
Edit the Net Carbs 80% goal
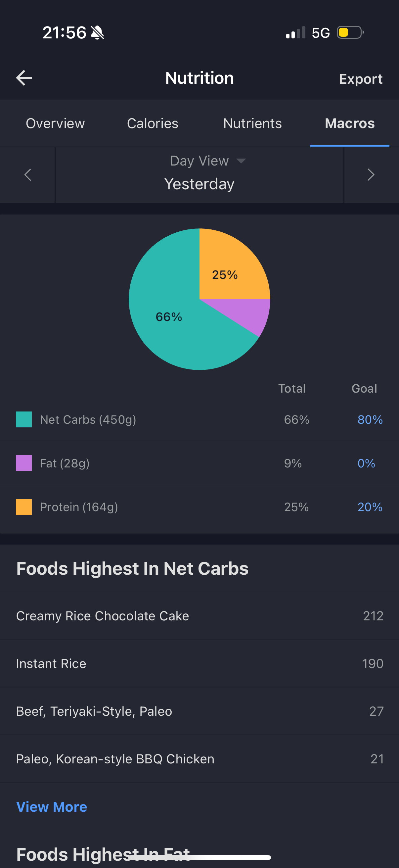370,419
